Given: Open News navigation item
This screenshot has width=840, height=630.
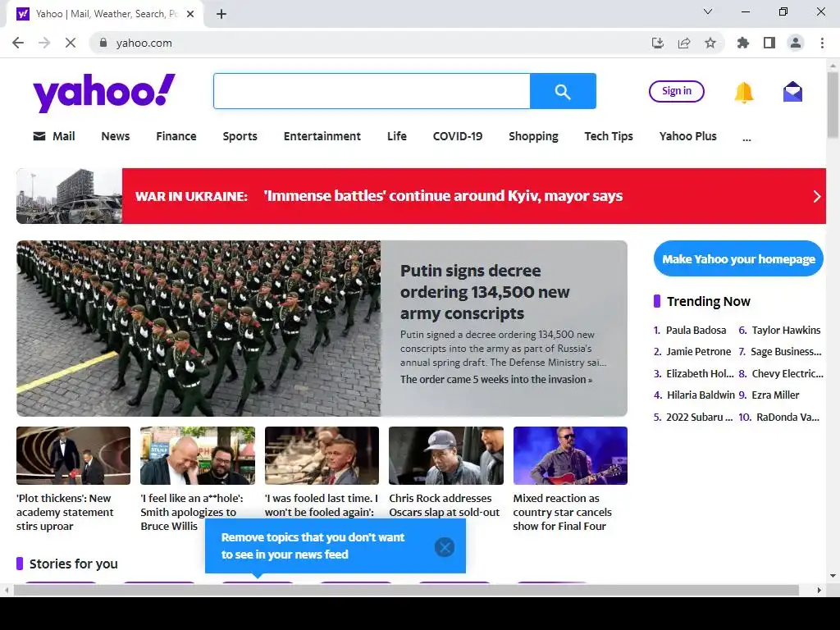Looking at the screenshot, I should [x=115, y=136].
